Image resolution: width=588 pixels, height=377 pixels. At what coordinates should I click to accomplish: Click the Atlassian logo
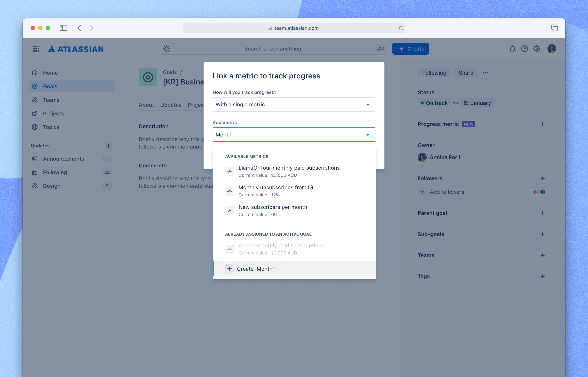[x=76, y=49]
